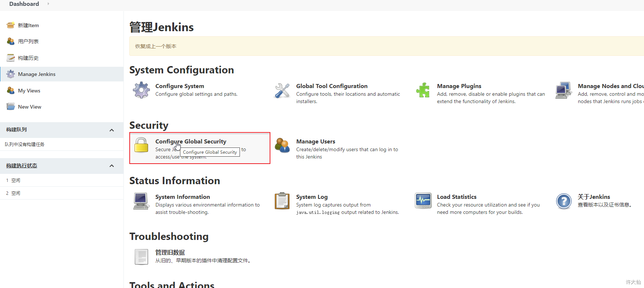Click the Manage Nodes computer icon
The image size is (644, 288).
click(564, 90)
